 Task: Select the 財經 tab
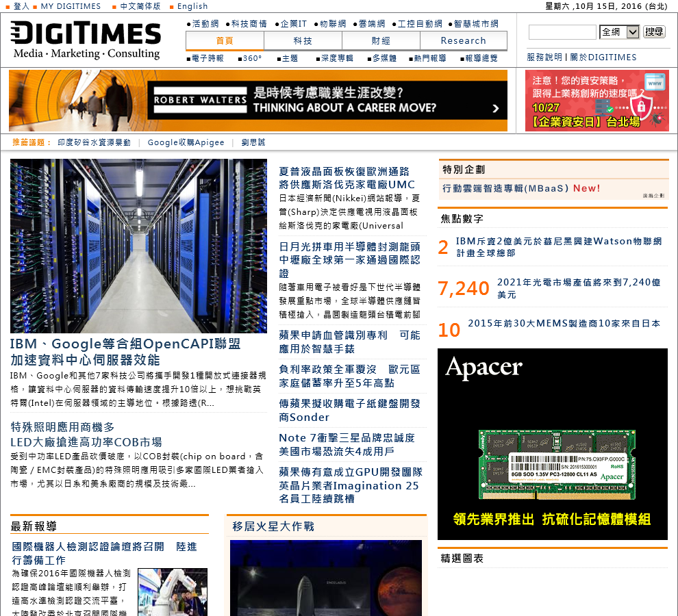pyautogui.click(x=381, y=40)
